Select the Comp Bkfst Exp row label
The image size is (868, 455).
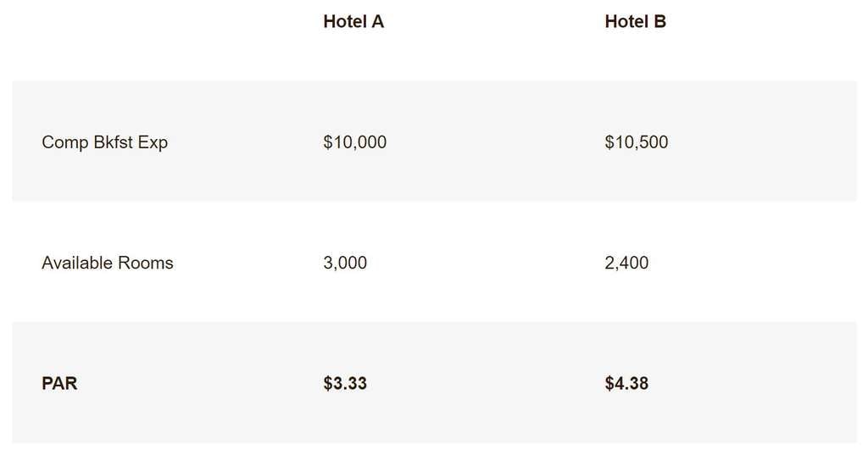click(104, 142)
